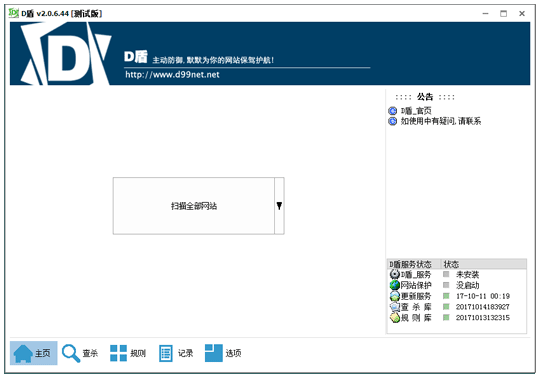Image resolution: width=544 pixels, height=383 pixels.
Task: Open the D盾_官页 announcement link
Action: click(416, 111)
